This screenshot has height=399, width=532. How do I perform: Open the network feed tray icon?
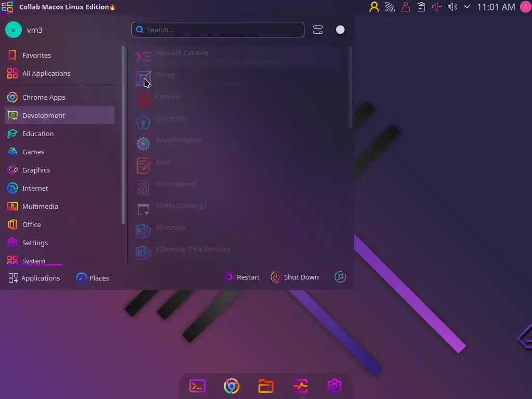(390, 7)
